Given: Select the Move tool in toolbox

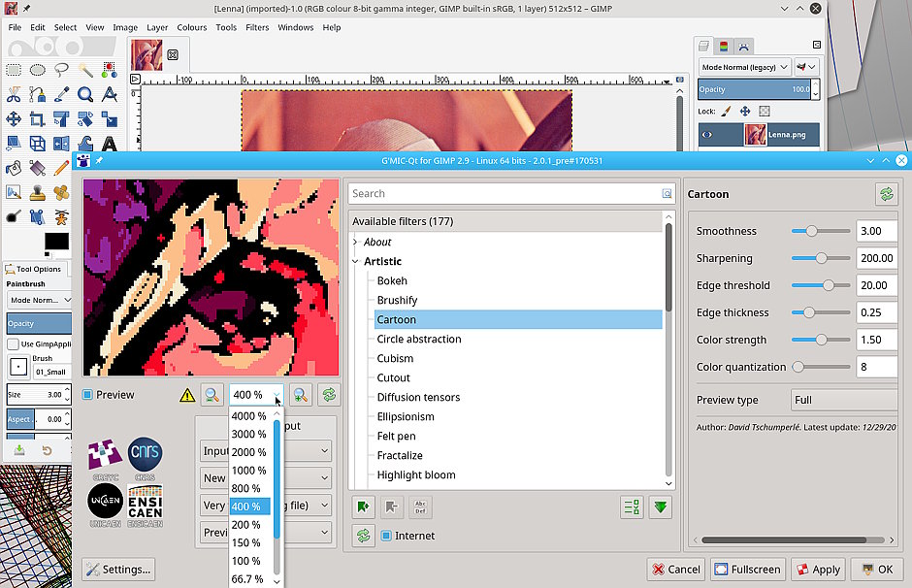Looking at the screenshot, I should click(14, 119).
